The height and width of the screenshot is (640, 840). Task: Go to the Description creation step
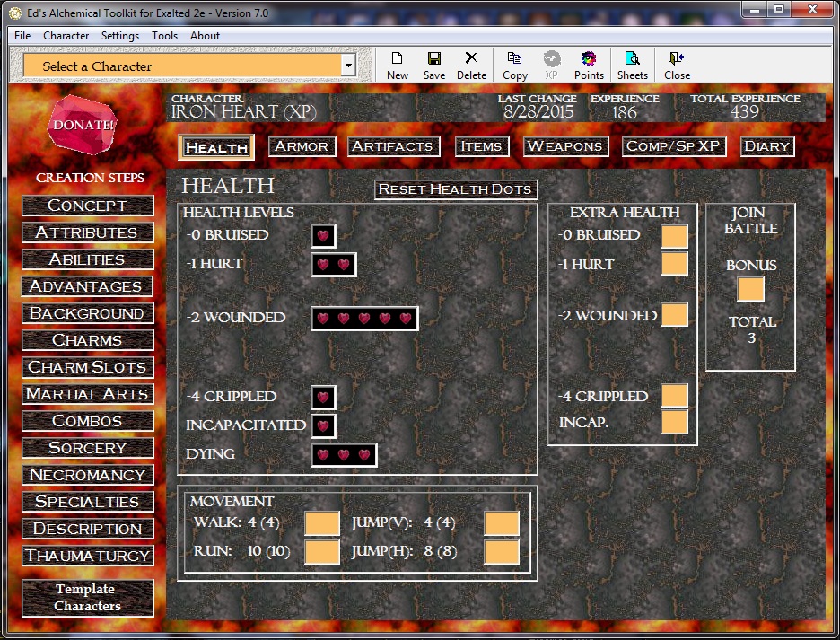coord(87,529)
